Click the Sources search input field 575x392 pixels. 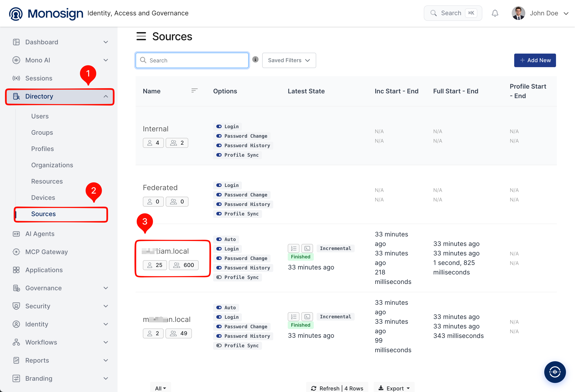pyautogui.click(x=192, y=60)
